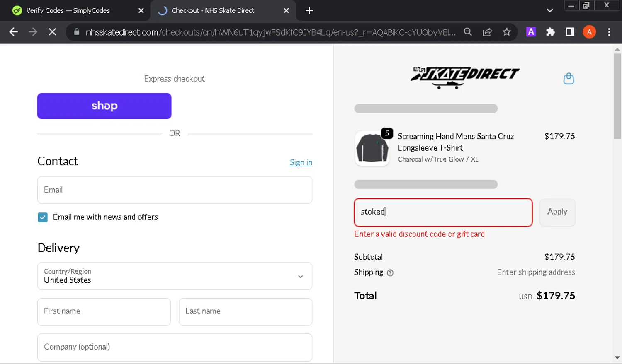622x364 pixels.
Task: Restore down the browser window
Action: click(x=586, y=5)
